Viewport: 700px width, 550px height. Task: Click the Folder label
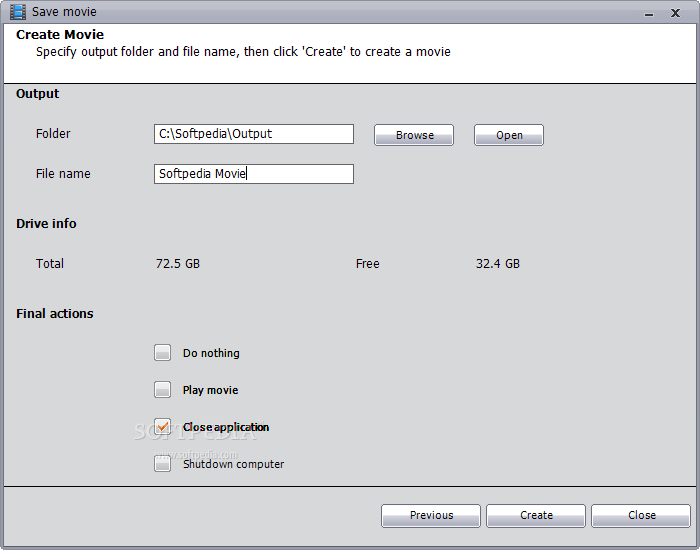coord(53,133)
